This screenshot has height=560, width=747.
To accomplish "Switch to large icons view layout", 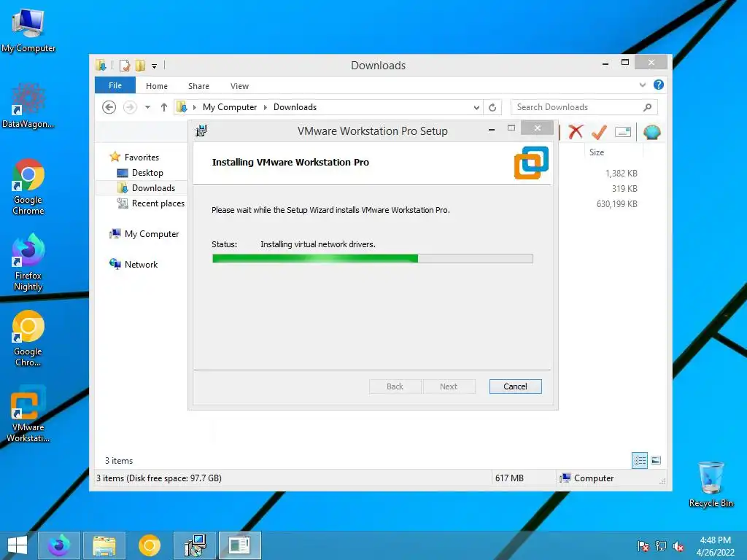I will (x=656, y=461).
